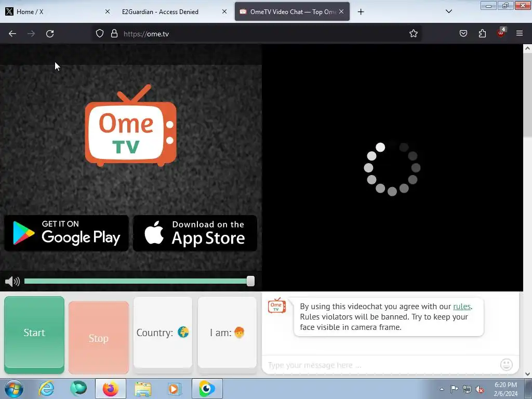Open the Windows Start menu orb
Viewport: 532px width, 399px height.
[14, 389]
